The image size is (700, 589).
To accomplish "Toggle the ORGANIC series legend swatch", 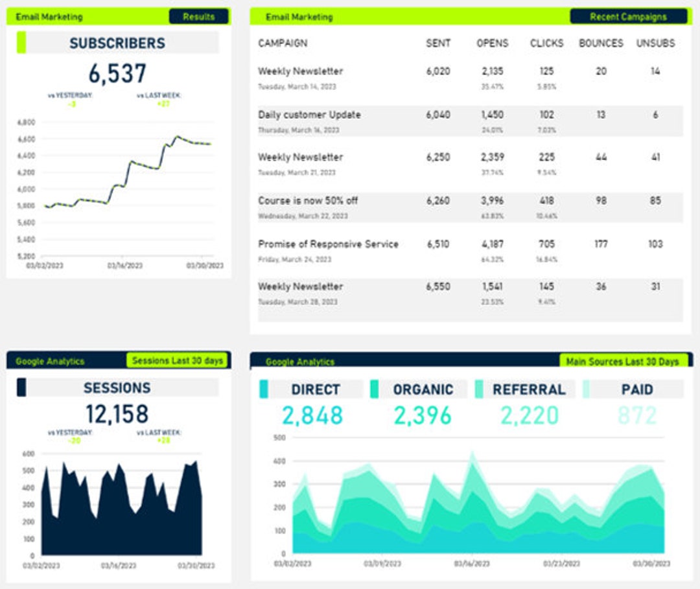I will coord(374,389).
